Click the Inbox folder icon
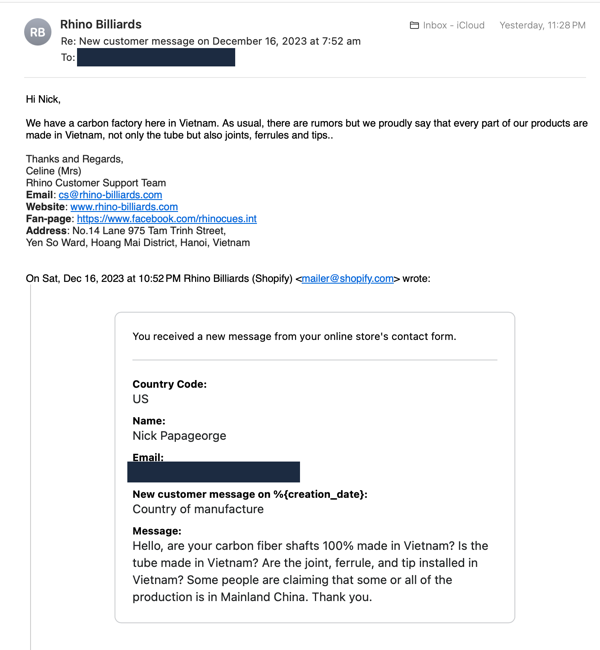The image size is (600, 650). pos(414,25)
